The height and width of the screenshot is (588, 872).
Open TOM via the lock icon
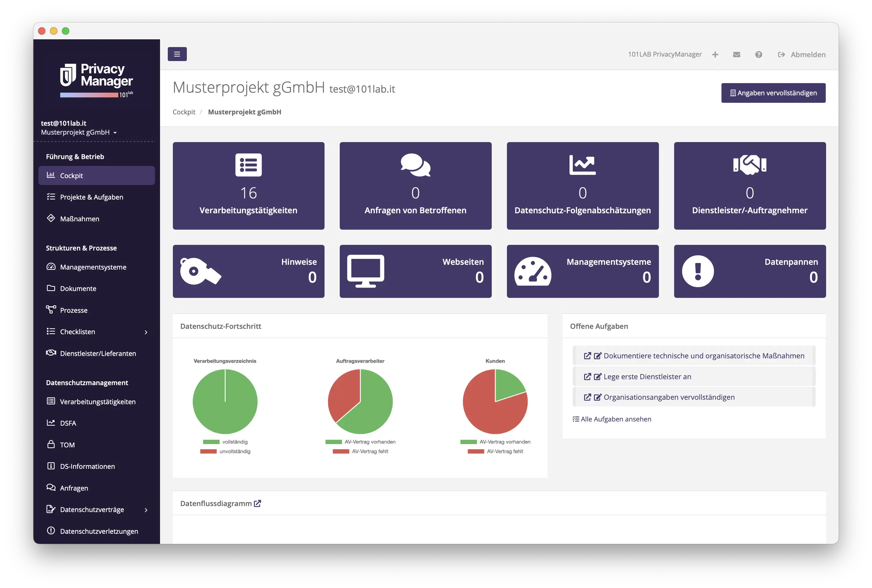click(51, 444)
